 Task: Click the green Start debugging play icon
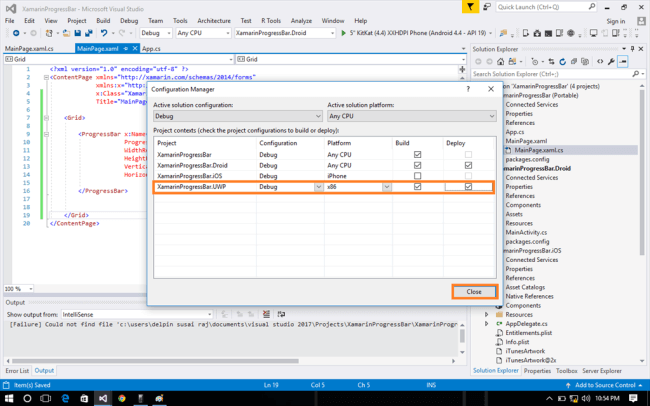tap(342, 33)
